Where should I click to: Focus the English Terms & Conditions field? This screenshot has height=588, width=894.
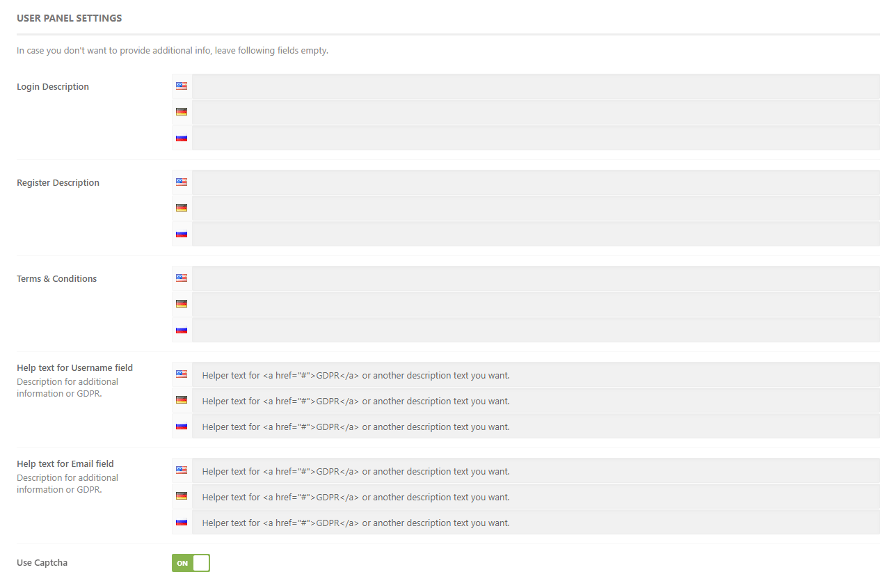(x=536, y=278)
